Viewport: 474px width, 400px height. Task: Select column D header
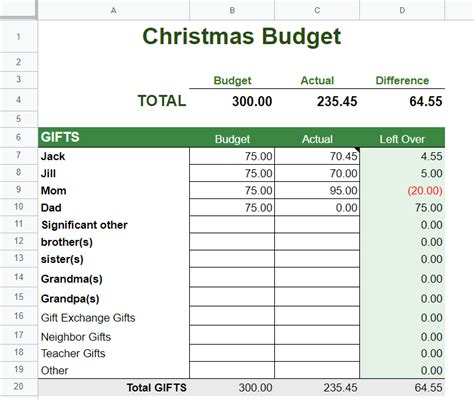coord(402,10)
